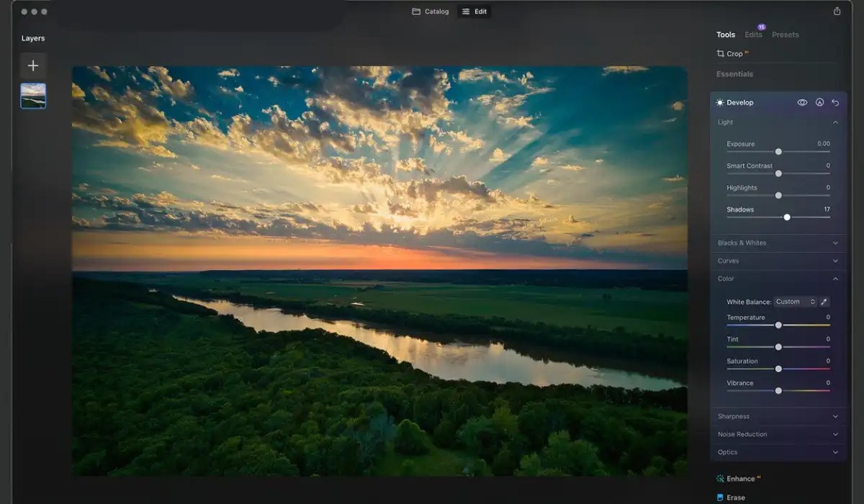Switch to the Catalog tab
The image size is (864, 504).
[x=430, y=11]
